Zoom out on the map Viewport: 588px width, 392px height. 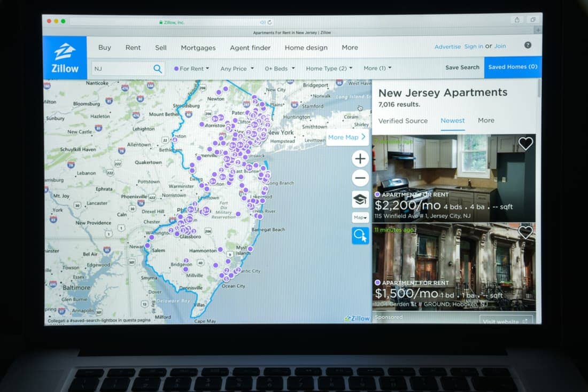[x=360, y=178]
